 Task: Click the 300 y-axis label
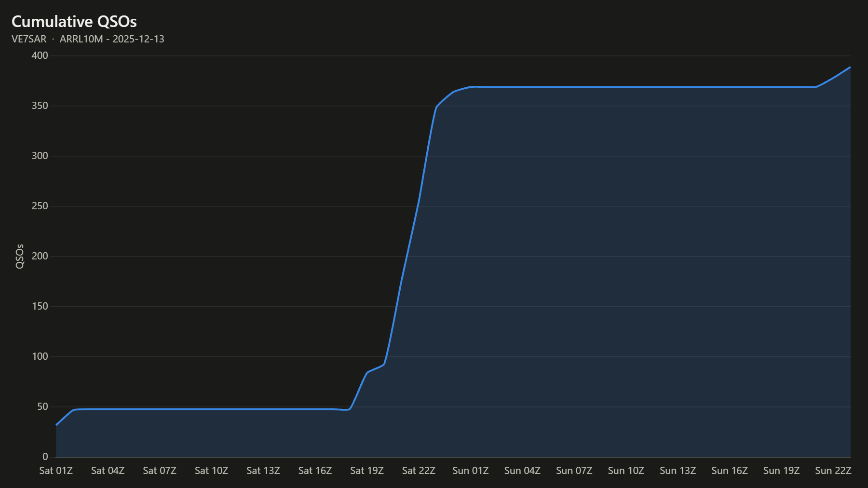pos(40,156)
